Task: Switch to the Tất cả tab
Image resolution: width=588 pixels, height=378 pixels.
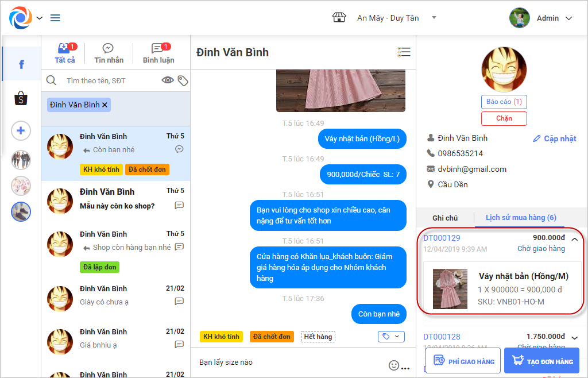Action: 65,53
